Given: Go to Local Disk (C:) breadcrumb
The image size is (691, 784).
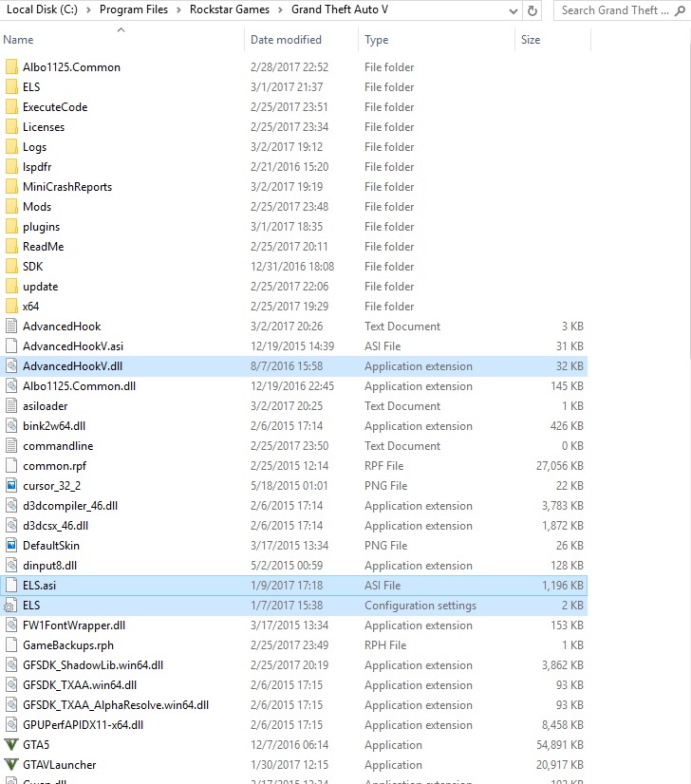Looking at the screenshot, I should 42,9.
